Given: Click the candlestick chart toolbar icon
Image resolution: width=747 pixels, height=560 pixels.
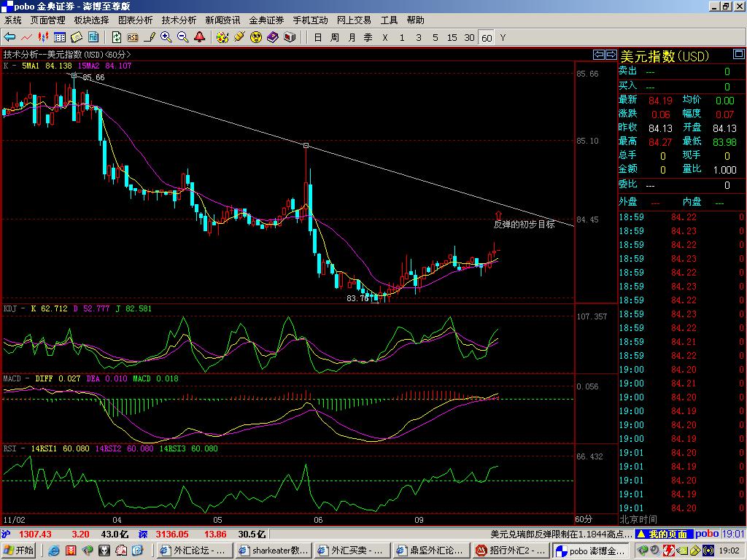Looking at the screenshot, I should tap(44, 37).
